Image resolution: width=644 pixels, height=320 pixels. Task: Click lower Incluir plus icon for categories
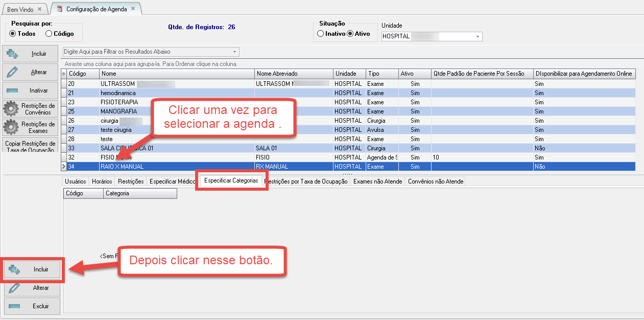(14, 269)
